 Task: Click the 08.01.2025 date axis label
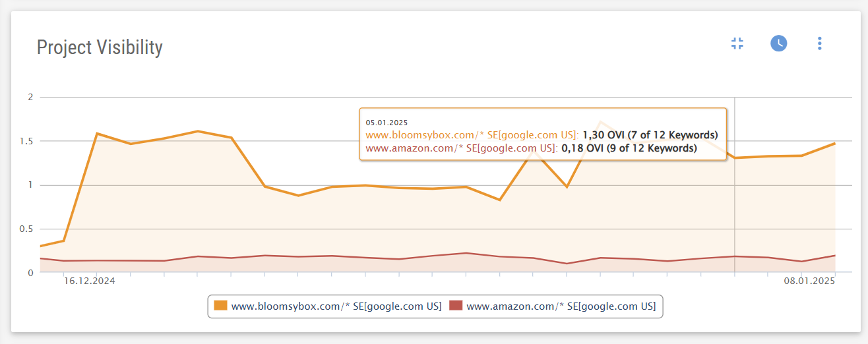tap(809, 281)
